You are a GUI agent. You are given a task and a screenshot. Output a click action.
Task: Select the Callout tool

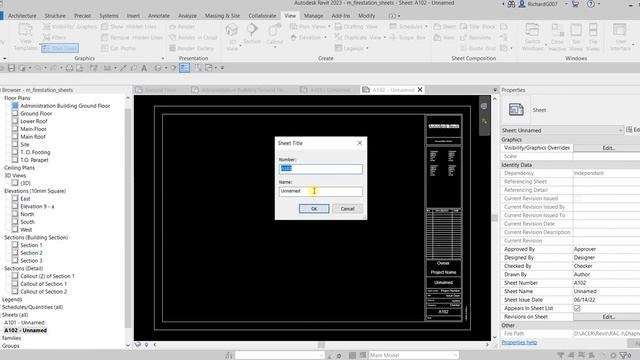pos(274,34)
